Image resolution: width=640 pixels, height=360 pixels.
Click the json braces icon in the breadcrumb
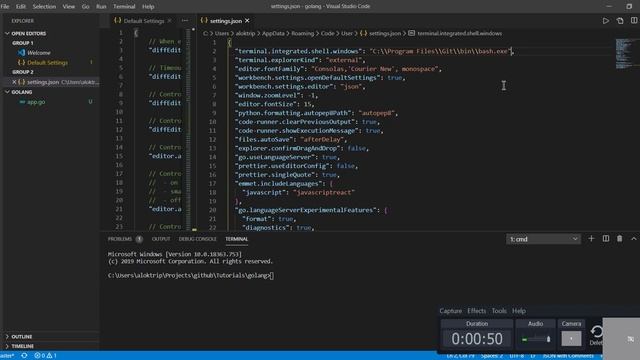tap(363, 33)
